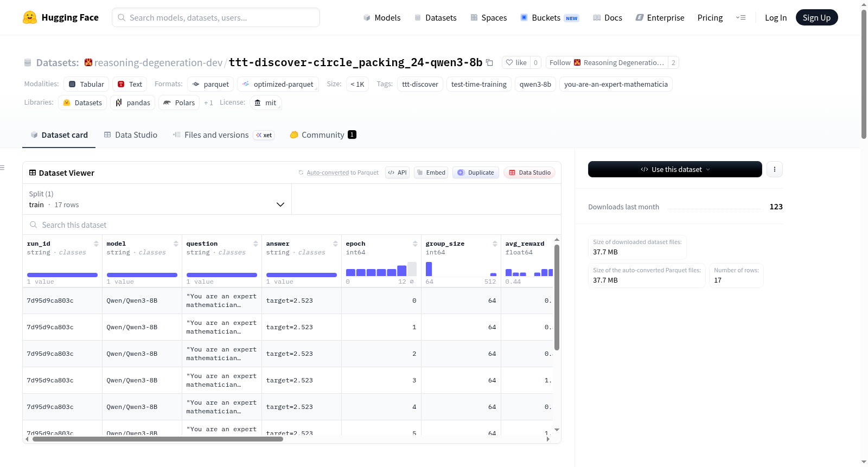The width and height of the screenshot is (868, 467).
Task: Focus the Search this dataset field
Action: [292, 225]
